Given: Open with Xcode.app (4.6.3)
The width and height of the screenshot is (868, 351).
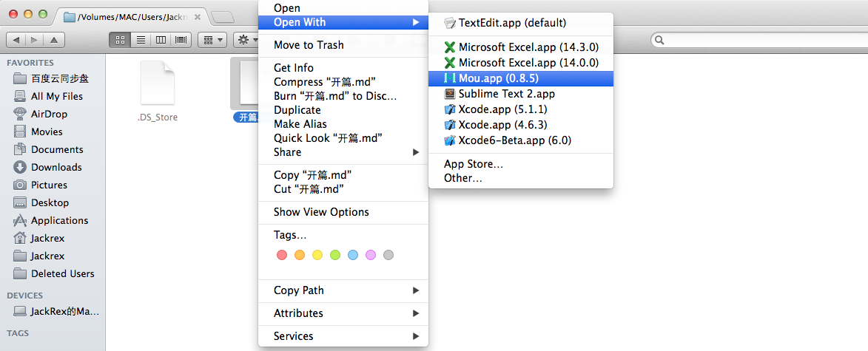Looking at the screenshot, I should (520, 124).
